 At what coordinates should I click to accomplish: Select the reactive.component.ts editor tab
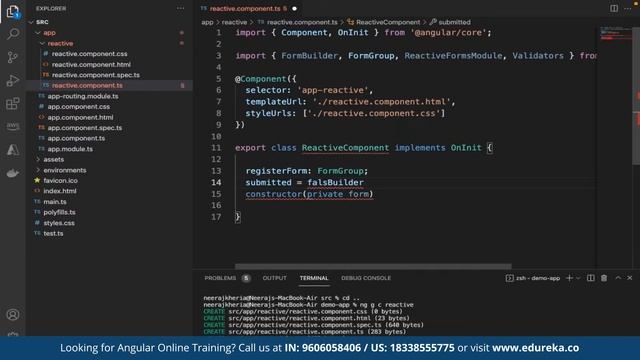pyautogui.click(x=244, y=9)
